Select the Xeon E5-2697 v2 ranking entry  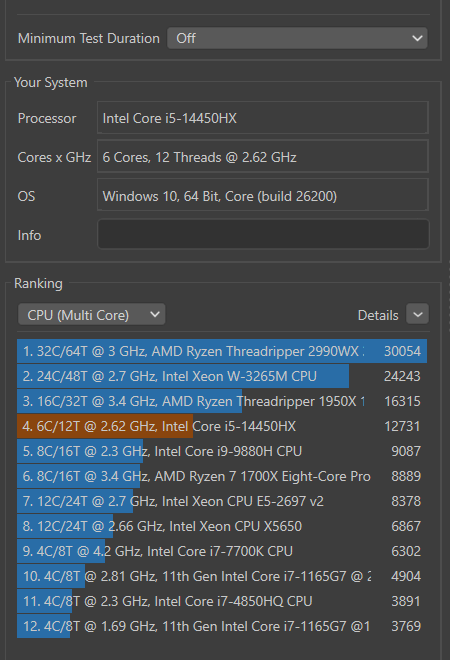tap(222, 501)
